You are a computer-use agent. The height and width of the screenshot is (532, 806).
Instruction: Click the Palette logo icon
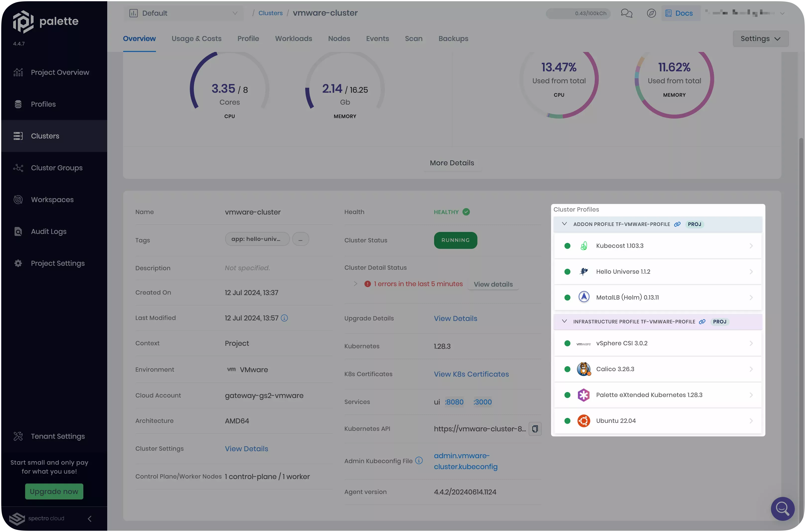tap(23, 22)
